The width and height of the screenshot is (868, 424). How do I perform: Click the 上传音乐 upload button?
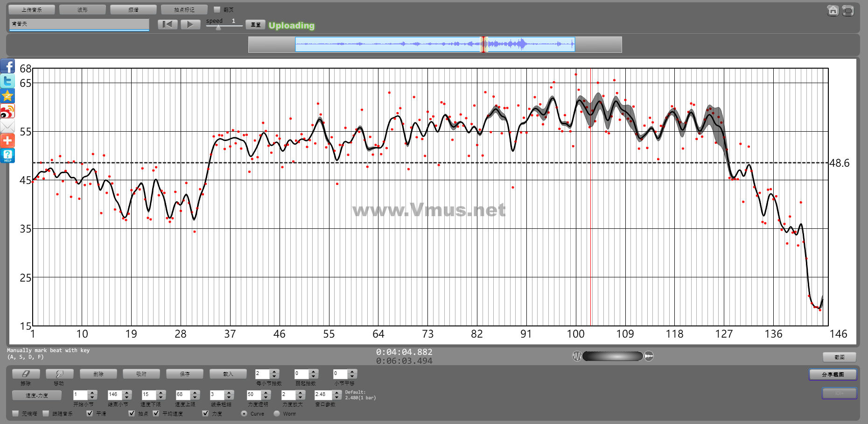click(x=32, y=9)
